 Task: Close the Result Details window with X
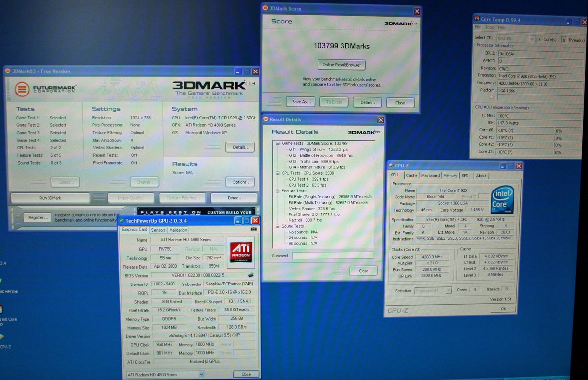pos(380,119)
